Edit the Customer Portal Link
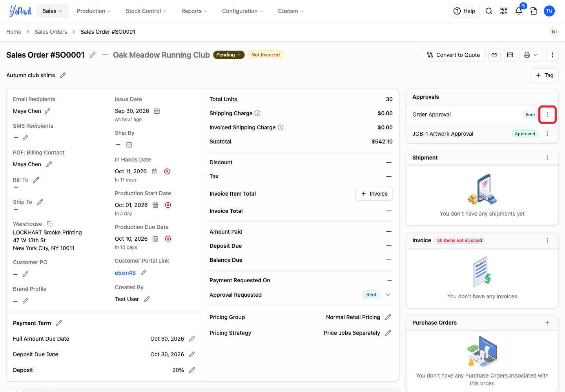 coord(144,272)
